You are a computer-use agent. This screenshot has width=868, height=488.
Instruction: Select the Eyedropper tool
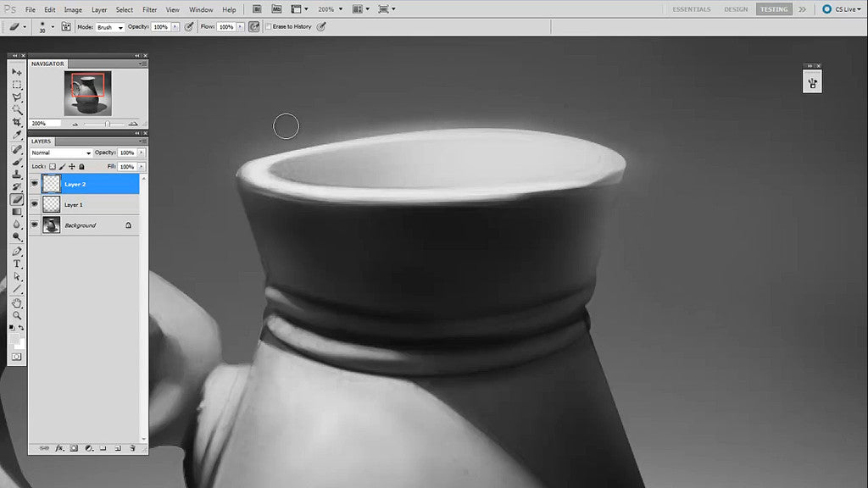[x=17, y=135]
